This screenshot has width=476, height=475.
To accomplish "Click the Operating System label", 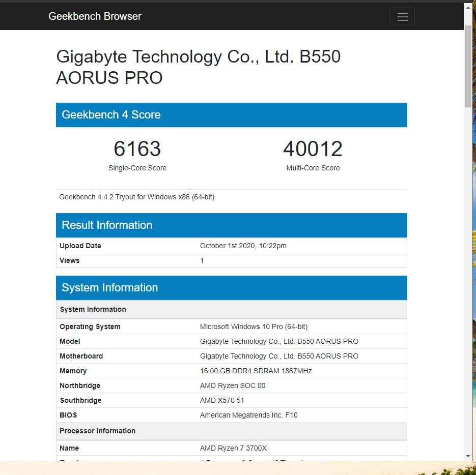I will (90, 326).
